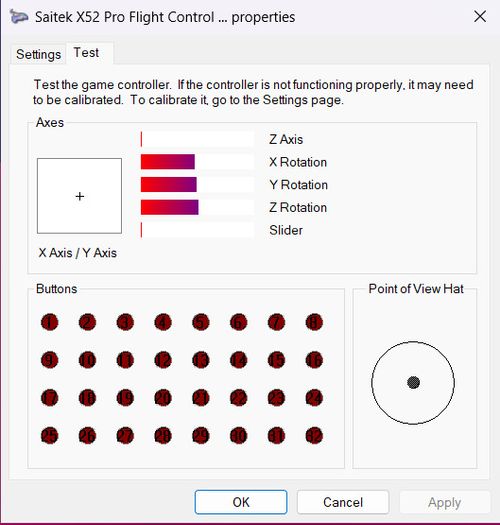Confirm with the OK button

pos(241,502)
